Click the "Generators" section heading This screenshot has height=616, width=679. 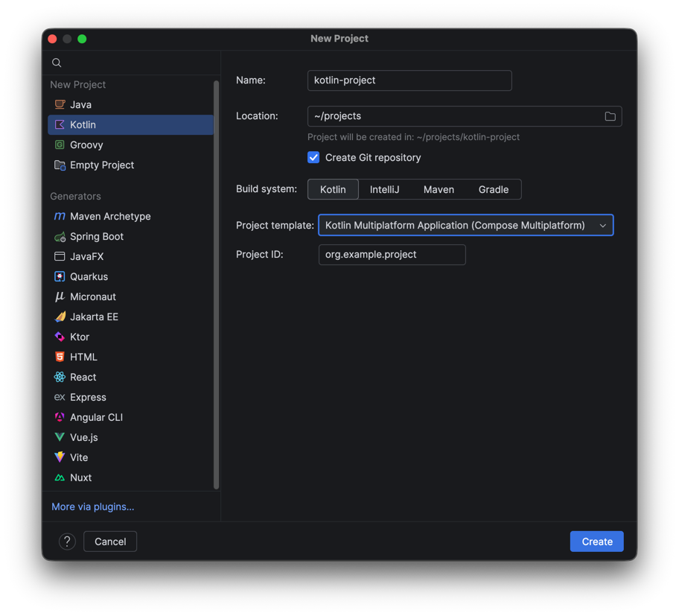click(x=75, y=196)
